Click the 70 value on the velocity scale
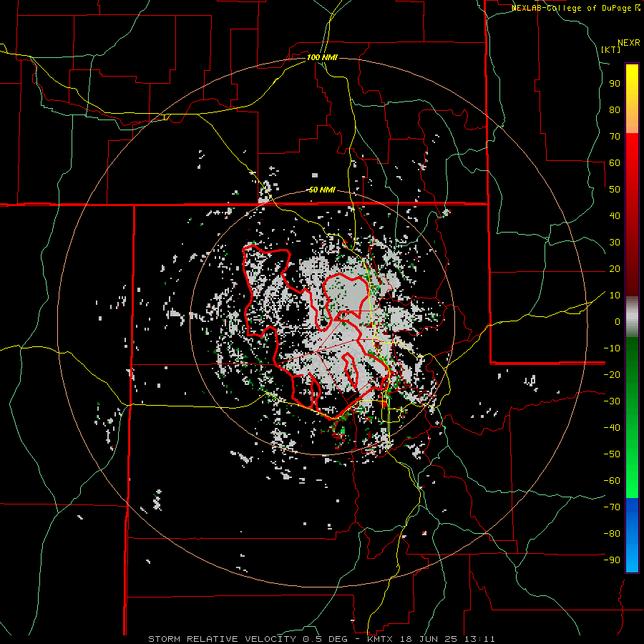This screenshot has width=644, height=644. tap(615, 137)
